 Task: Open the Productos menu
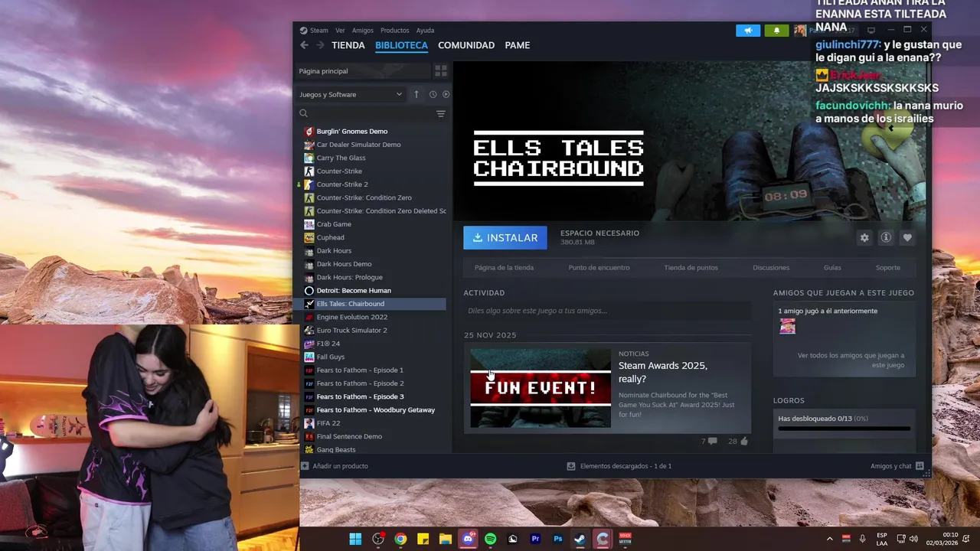pyautogui.click(x=395, y=31)
